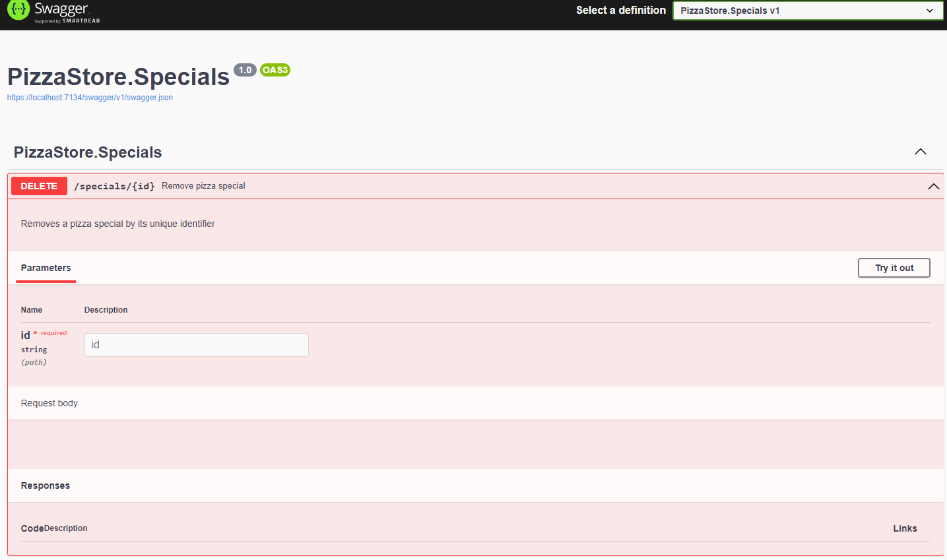This screenshot has width=947, height=560.
Task: Click the 'Responses' heading
Action: point(46,485)
